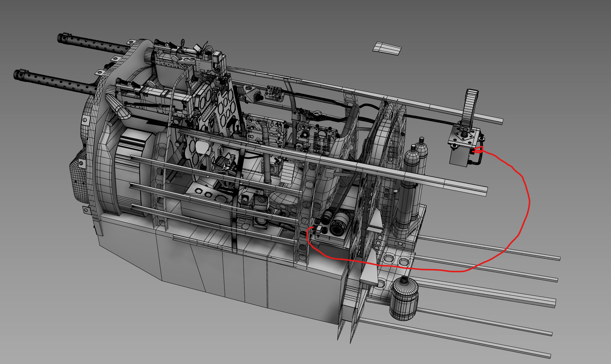Select the small junction box on upper rail
The height and width of the screenshot is (364, 611).
pos(275,93)
